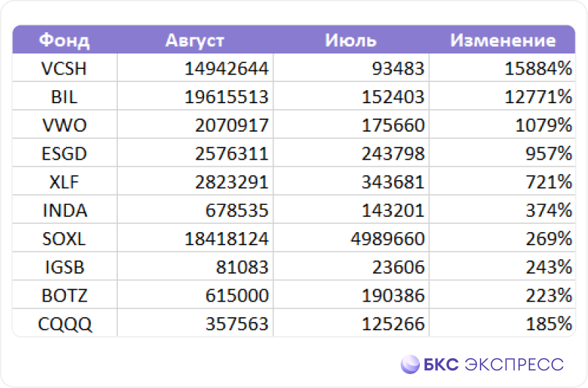Click the BIL fund cell
The image size is (588, 388).
[64, 97]
